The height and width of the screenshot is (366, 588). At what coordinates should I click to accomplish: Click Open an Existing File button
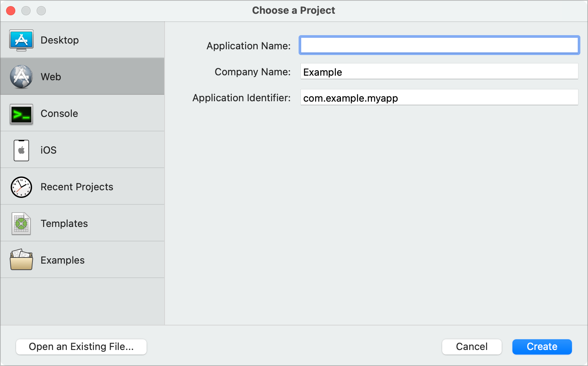coord(81,347)
